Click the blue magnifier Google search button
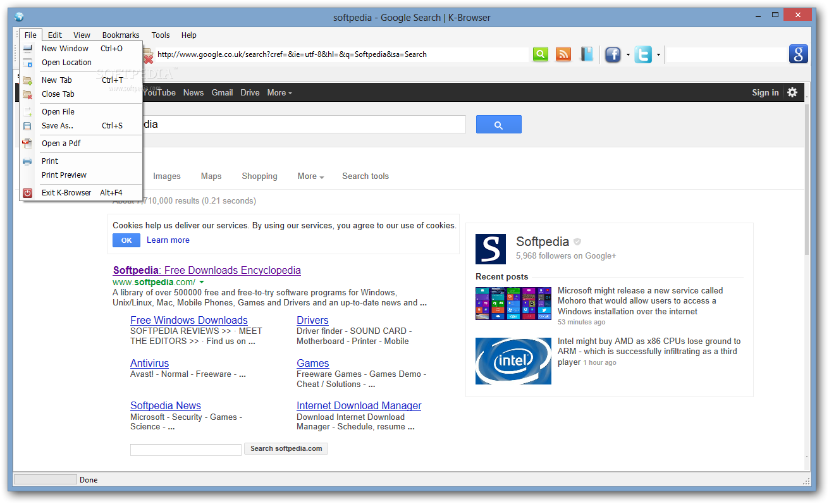Viewport: 829px width, 504px height. pyautogui.click(x=499, y=125)
